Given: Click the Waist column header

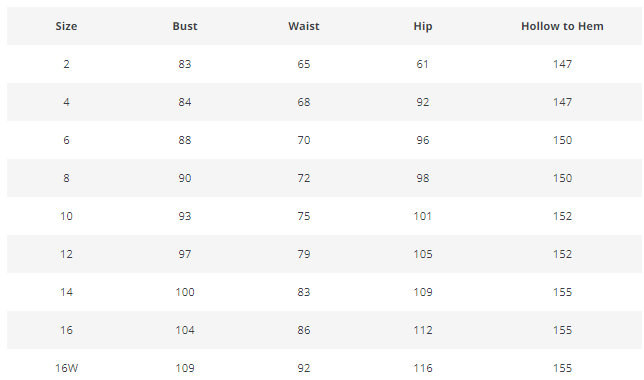Looking at the screenshot, I should coord(304,26).
